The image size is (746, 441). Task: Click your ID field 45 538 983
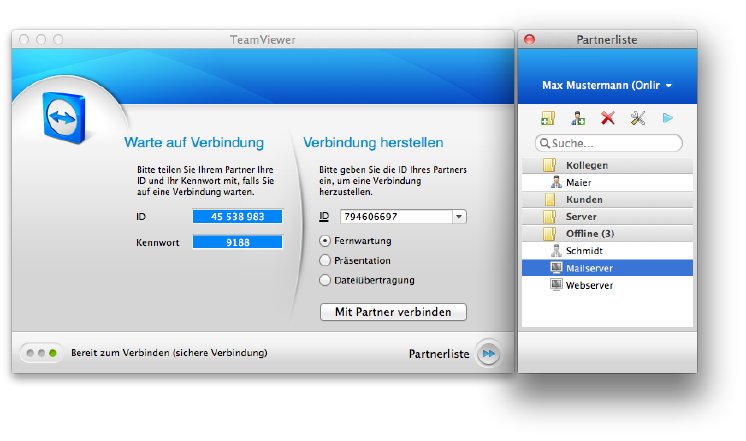coord(237,217)
